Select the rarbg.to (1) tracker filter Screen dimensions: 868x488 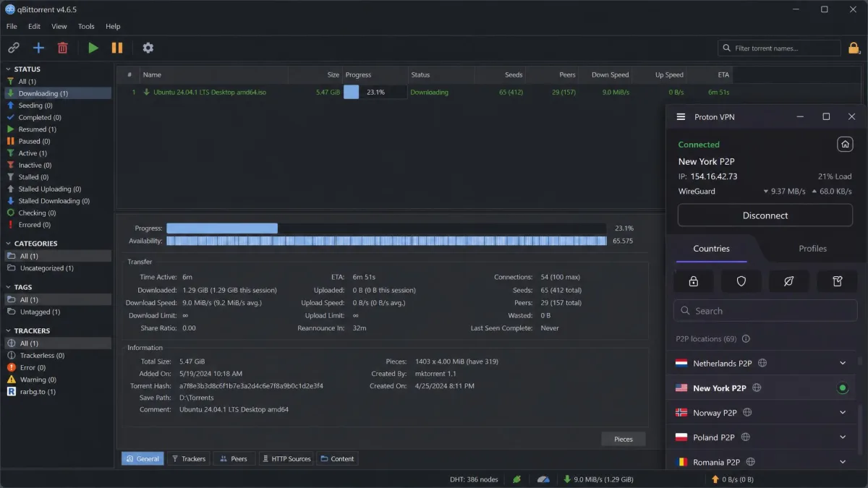click(58, 391)
